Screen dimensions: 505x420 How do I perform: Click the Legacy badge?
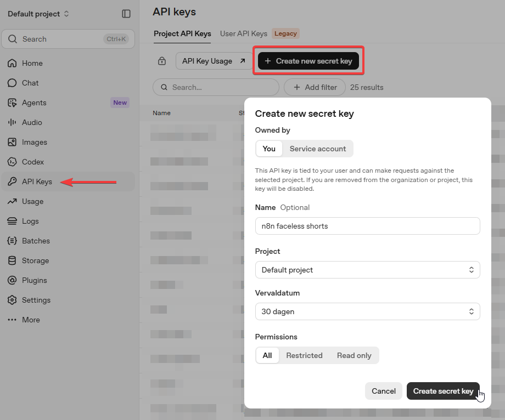[285, 33]
